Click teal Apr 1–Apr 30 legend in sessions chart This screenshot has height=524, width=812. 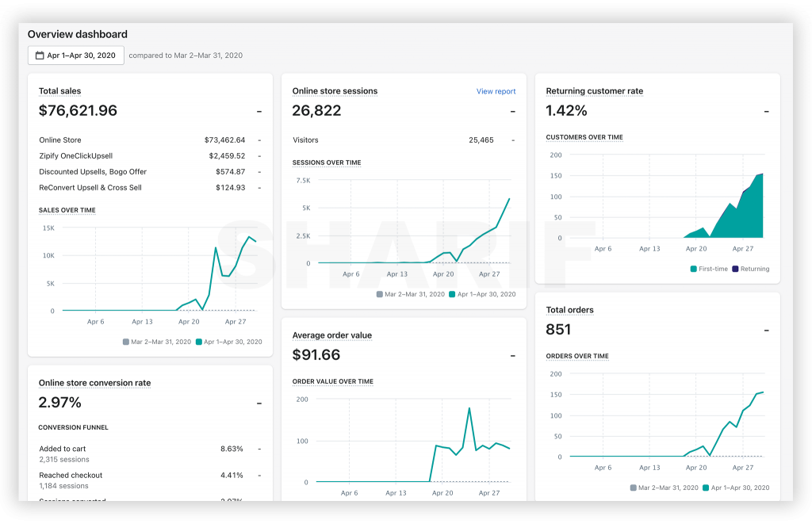coord(482,294)
